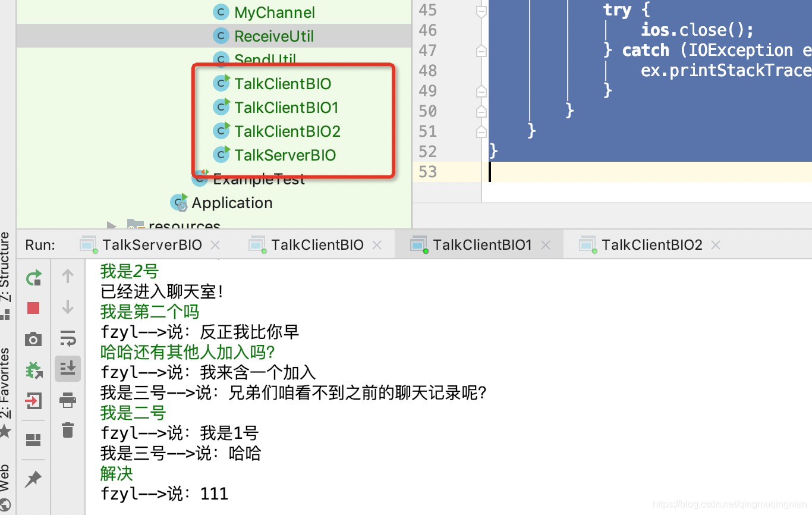Click the TalkClientBIO2 runnable class icon
The height and width of the screenshot is (515, 812).
tap(221, 131)
